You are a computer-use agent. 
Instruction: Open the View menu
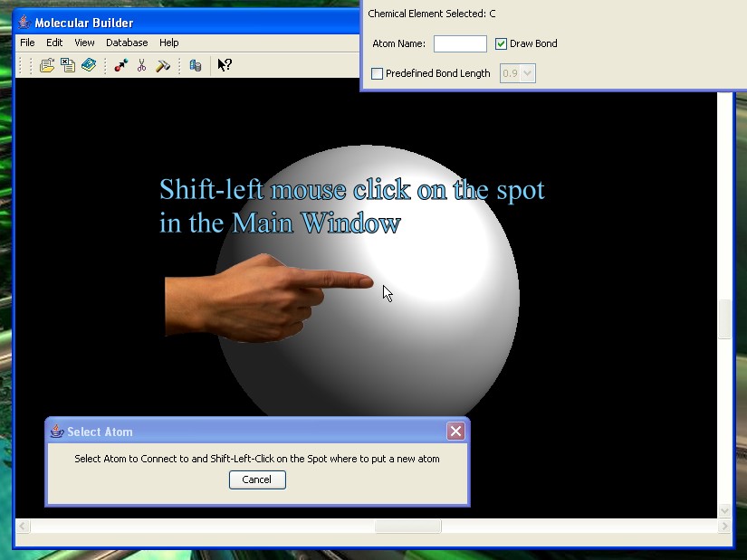tap(84, 43)
